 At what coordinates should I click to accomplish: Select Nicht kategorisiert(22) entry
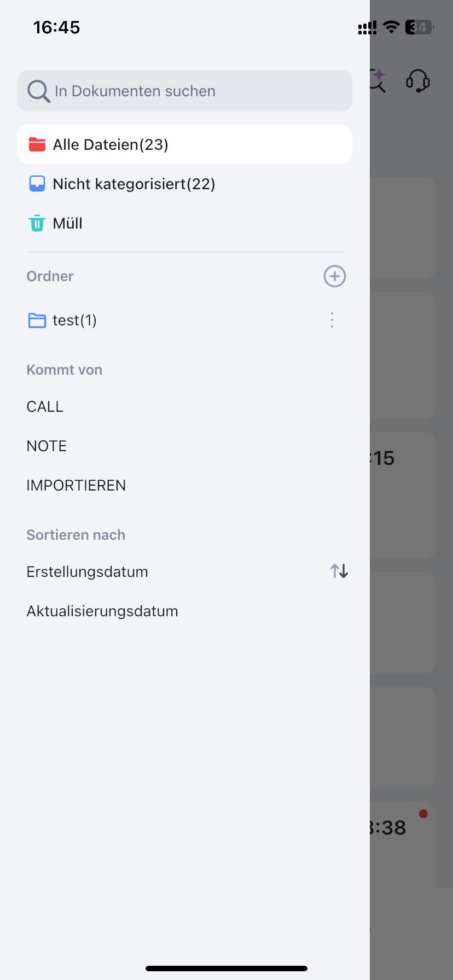point(185,184)
